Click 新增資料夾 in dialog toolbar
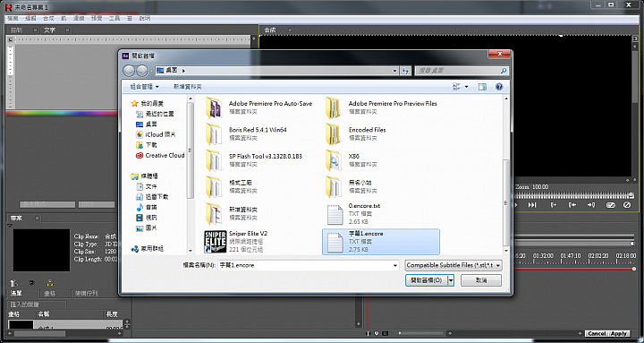This screenshot has width=644, height=343. 187,87
